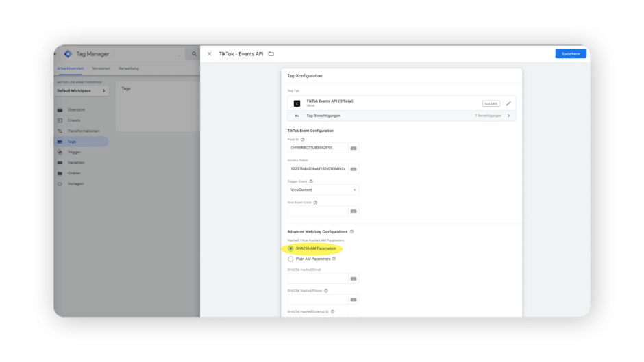Insert a variable for SHA256 Hashed Phone

354,299
